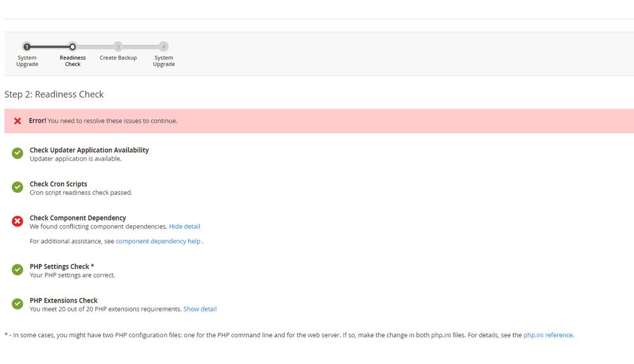Image resolution: width=634 pixels, height=364 pixels.
Task: Click green checkmark beside Check Cron Scripts
Action: pyautogui.click(x=18, y=187)
